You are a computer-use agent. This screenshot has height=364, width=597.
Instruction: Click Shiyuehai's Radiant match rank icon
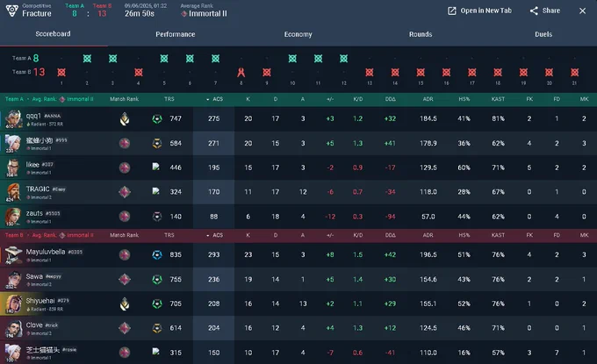(x=125, y=303)
